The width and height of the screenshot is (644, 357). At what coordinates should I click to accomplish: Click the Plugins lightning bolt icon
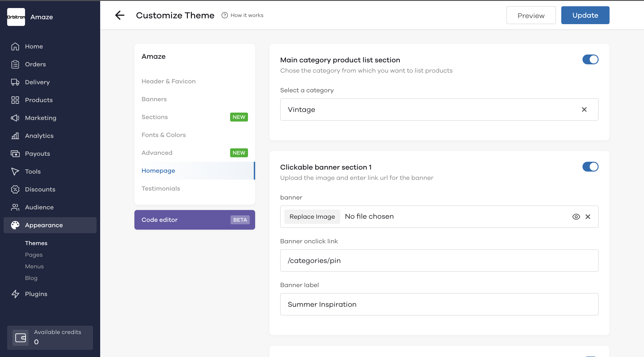click(x=15, y=294)
